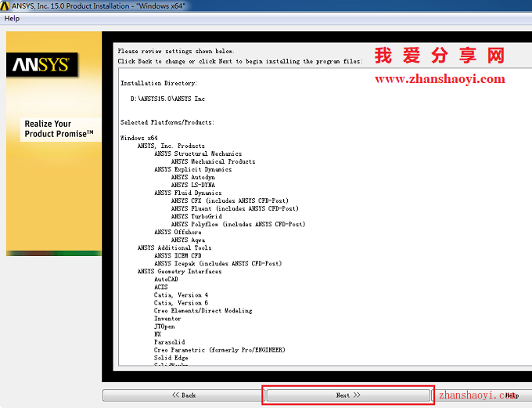Click the Help button at bottom right
This screenshot has width=532, height=408.
[512, 395]
